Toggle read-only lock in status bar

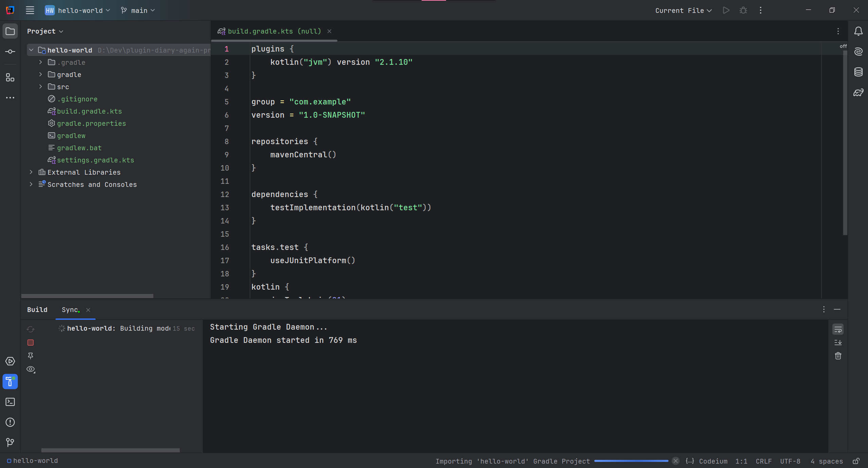856,461
